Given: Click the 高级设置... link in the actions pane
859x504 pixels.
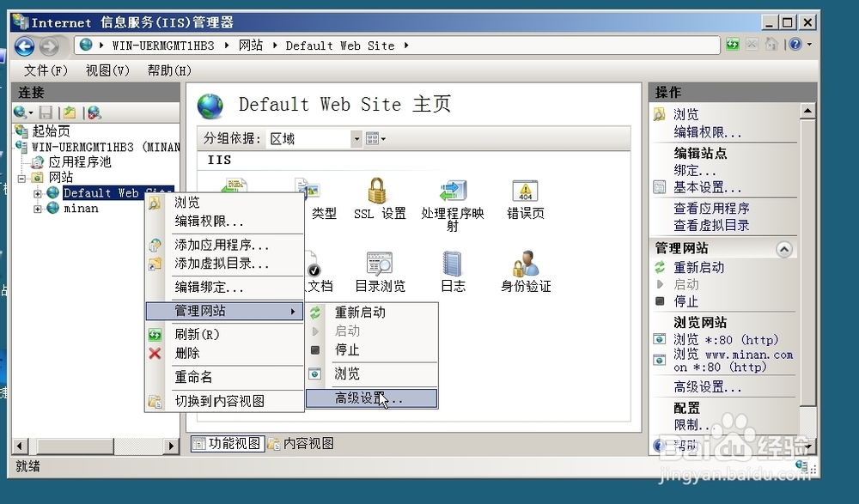Looking at the screenshot, I should [x=707, y=387].
